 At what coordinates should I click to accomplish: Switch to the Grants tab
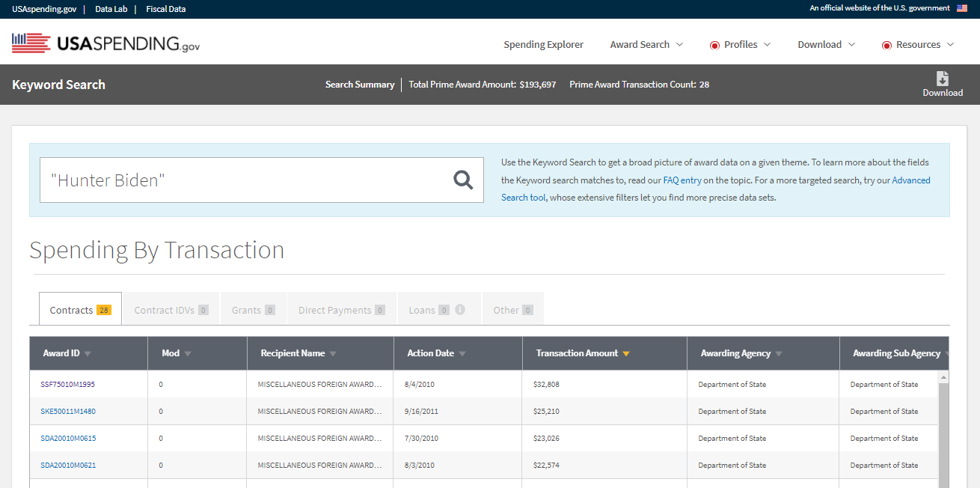tap(254, 310)
